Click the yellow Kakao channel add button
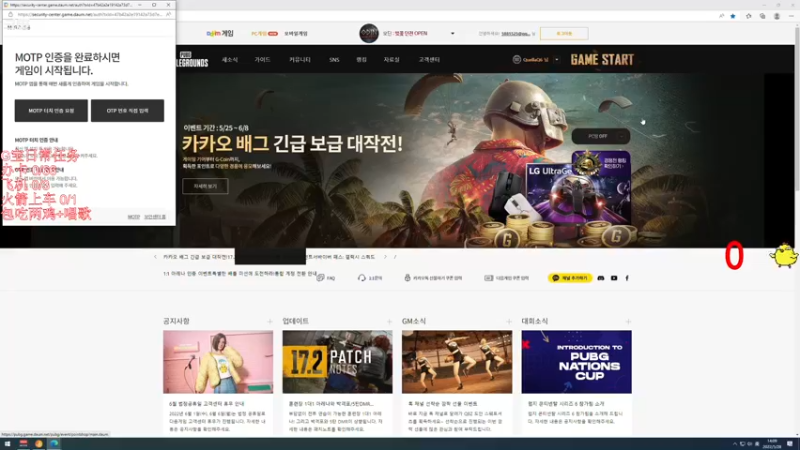 [x=570, y=278]
